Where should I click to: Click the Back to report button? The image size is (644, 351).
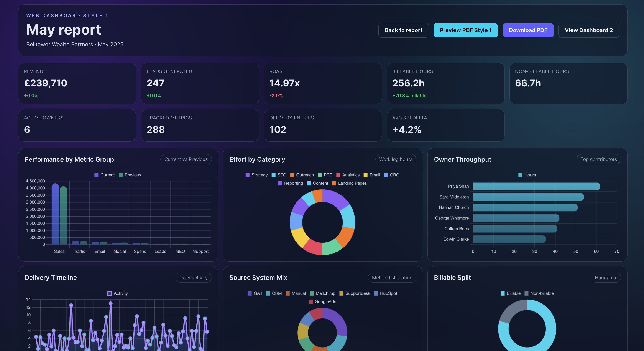click(x=403, y=30)
